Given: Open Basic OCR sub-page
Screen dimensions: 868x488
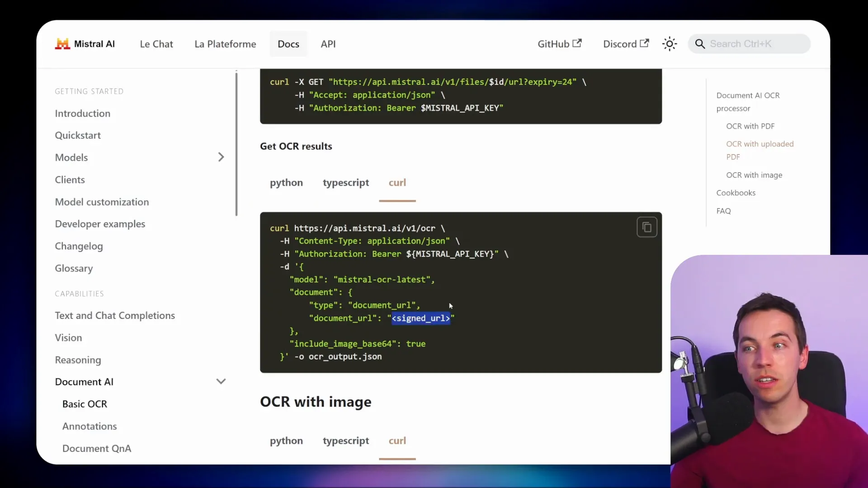Looking at the screenshot, I should (x=85, y=404).
